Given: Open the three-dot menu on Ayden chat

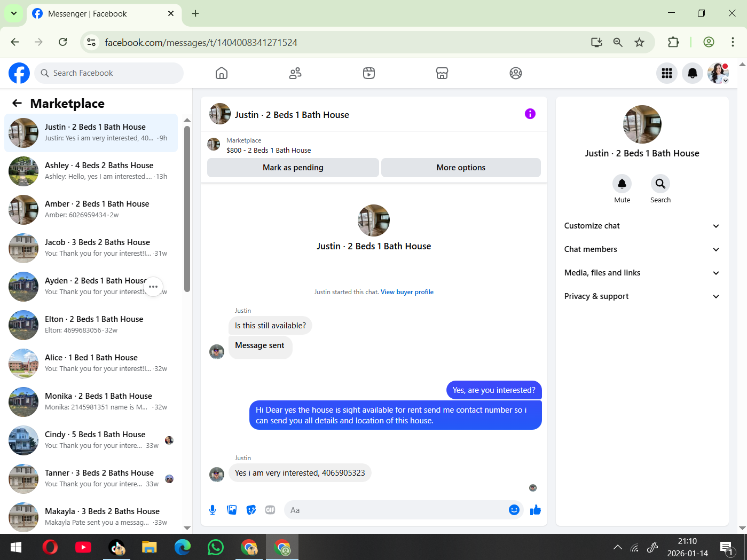Looking at the screenshot, I should pos(153,287).
